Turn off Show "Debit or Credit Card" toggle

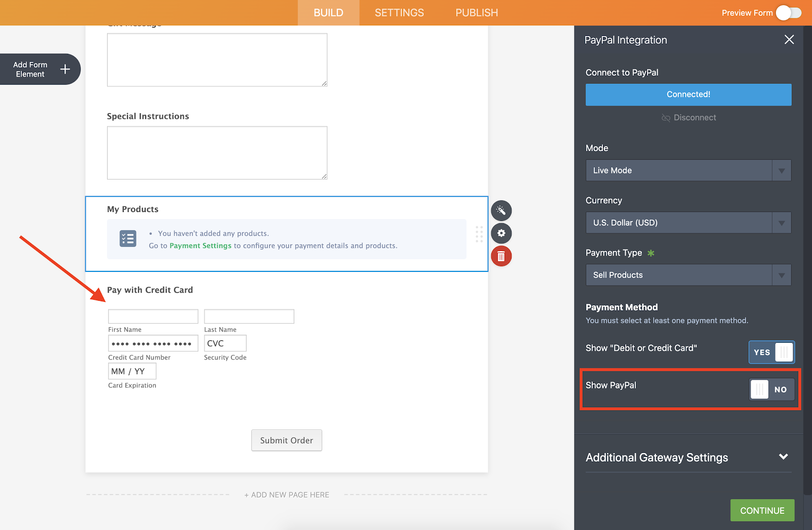tap(771, 352)
